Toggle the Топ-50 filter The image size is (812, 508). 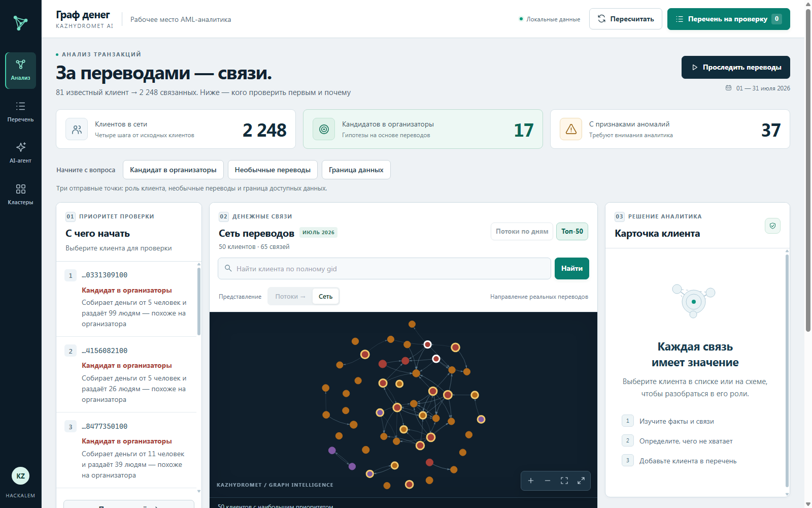tap(572, 232)
